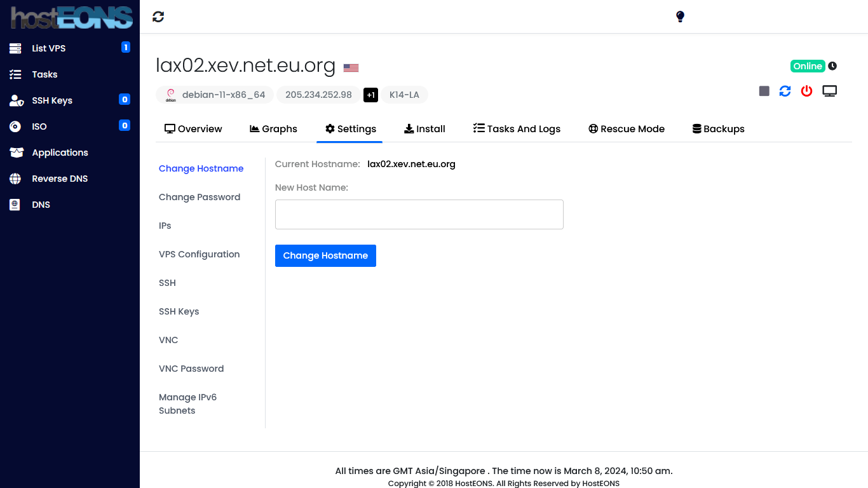Open Manage IPv6 Subnets settings
The width and height of the screenshot is (868, 488).
click(x=187, y=403)
